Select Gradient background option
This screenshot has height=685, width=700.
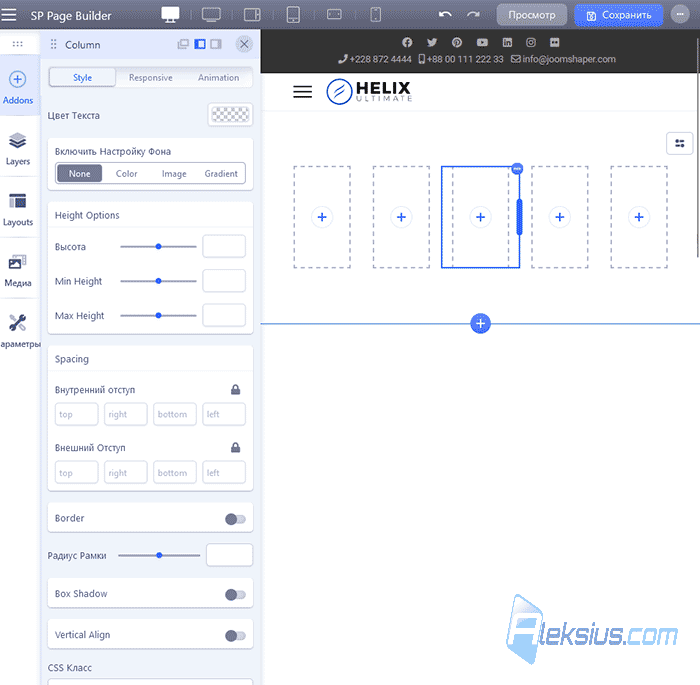221,173
